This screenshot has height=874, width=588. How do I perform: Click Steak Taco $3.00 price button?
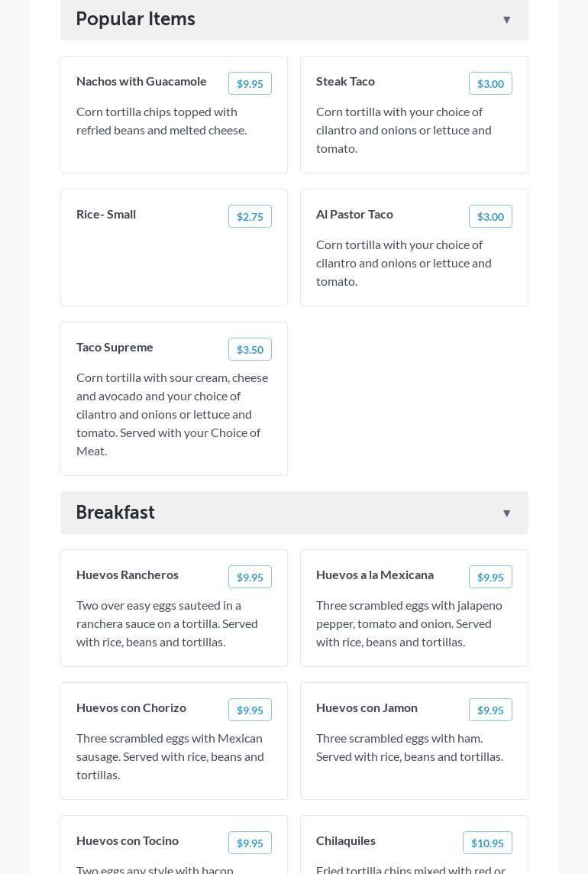490,83
